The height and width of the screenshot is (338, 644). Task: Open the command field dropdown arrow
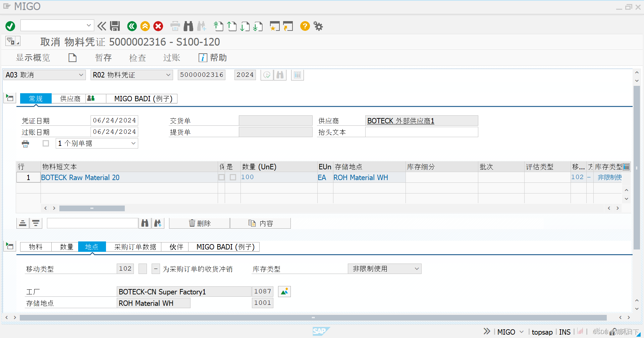(89, 25)
